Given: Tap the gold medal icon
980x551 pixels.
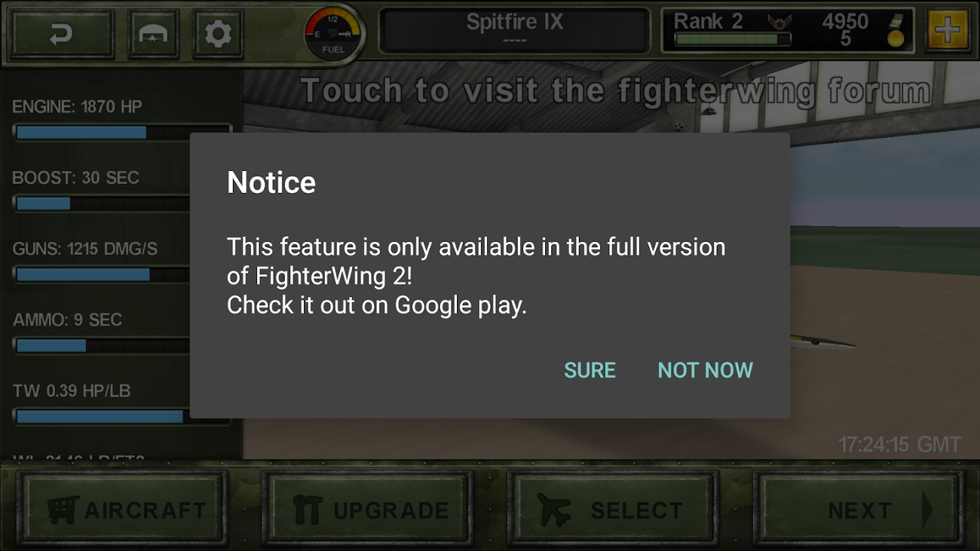Looking at the screenshot, I should point(895,31).
